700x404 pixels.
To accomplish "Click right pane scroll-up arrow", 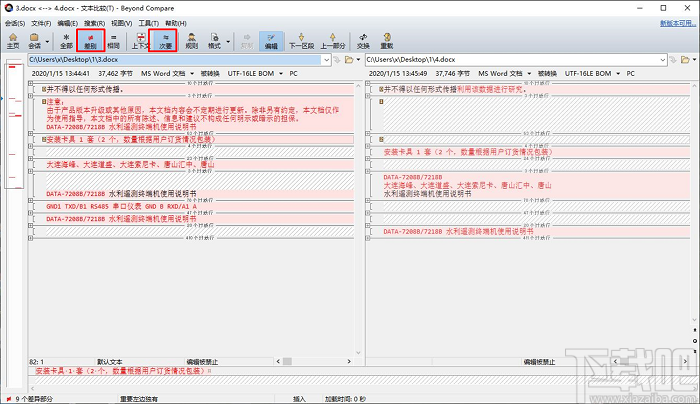I will [x=695, y=84].
